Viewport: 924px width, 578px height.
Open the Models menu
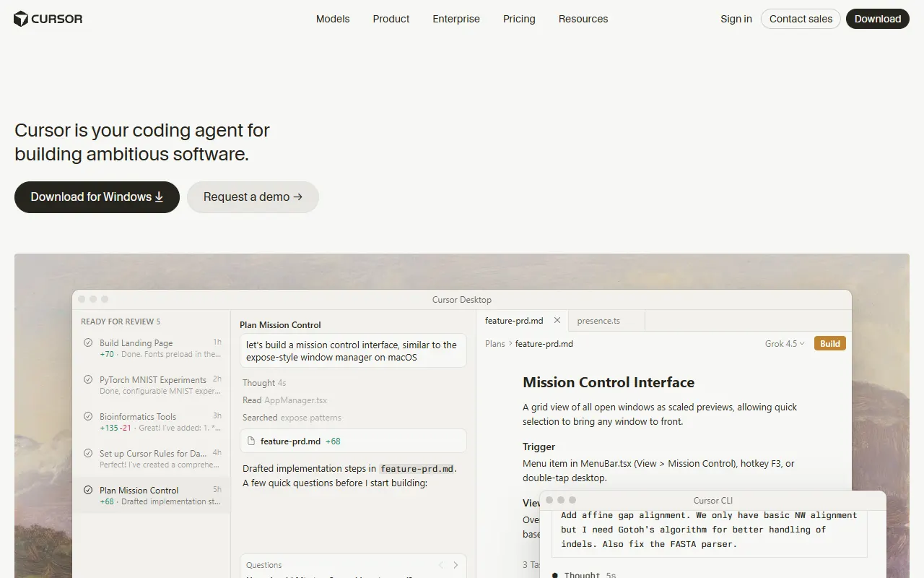point(333,19)
